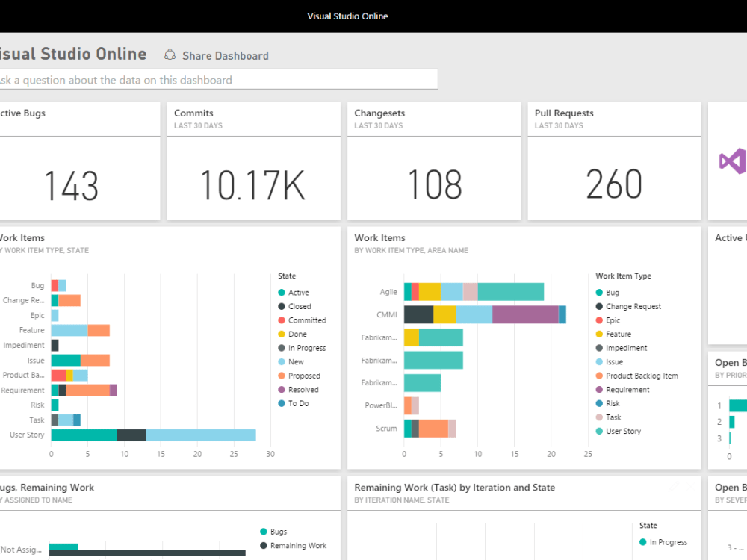This screenshot has width=747, height=560.
Task: Select the CMMI bar in the area chart
Action: coord(484,314)
